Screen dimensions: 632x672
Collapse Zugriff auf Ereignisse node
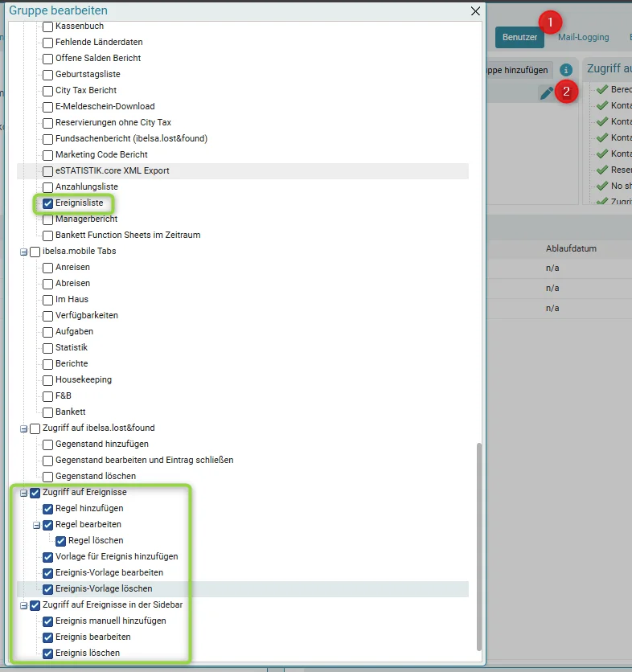(24, 493)
